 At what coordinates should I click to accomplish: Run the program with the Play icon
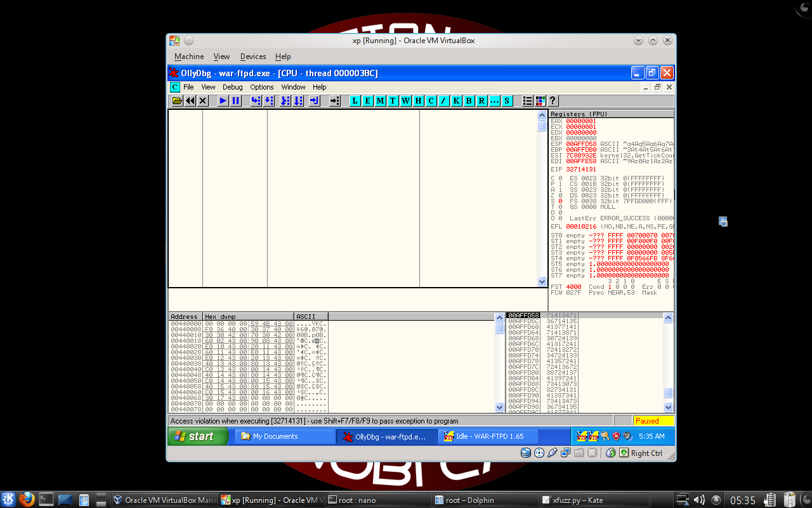223,100
